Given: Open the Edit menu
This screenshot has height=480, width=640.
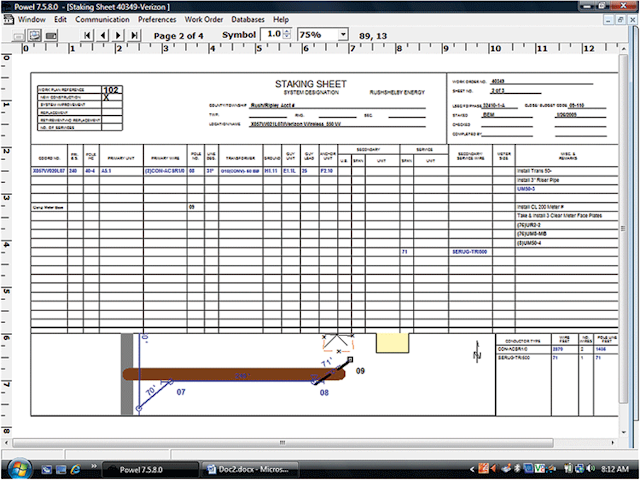Looking at the screenshot, I should pyautogui.click(x=60, y=19).
